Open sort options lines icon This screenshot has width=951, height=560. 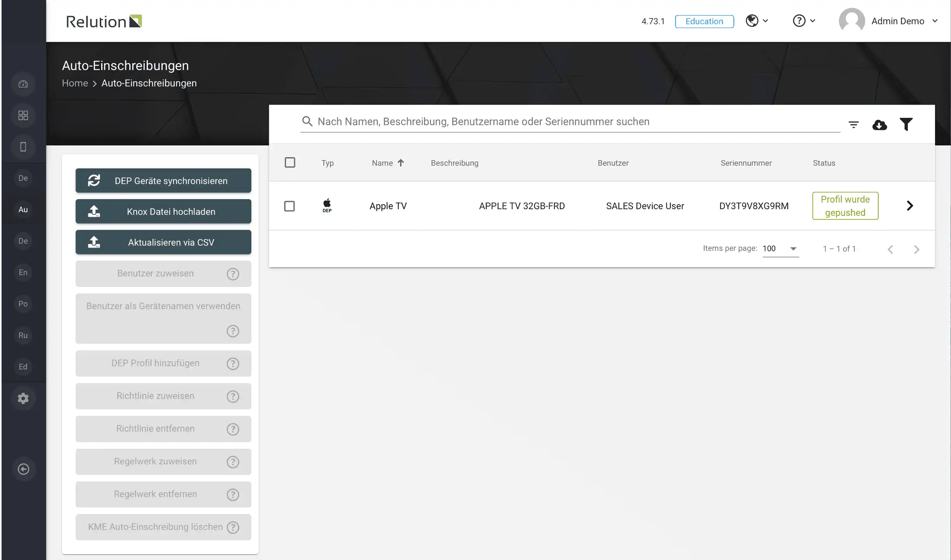click(x=853, y=125)
